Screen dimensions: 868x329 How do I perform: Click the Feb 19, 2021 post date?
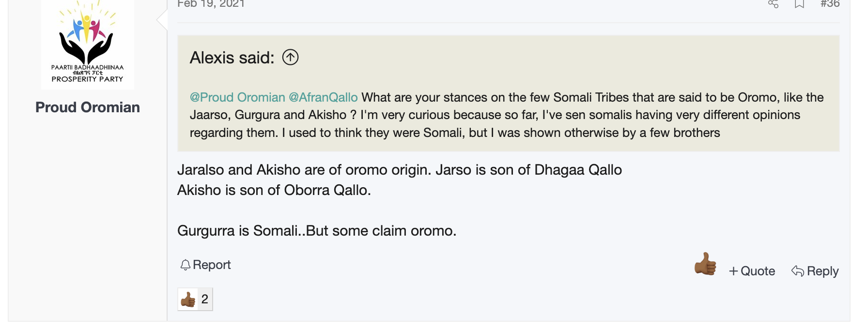coord(211,4)
